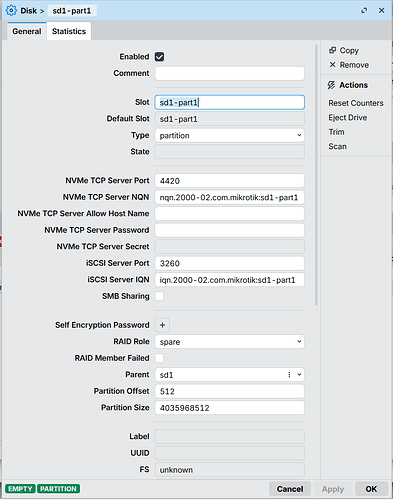
Task: Click Eject Drive action
Action: tap(348, 118)
